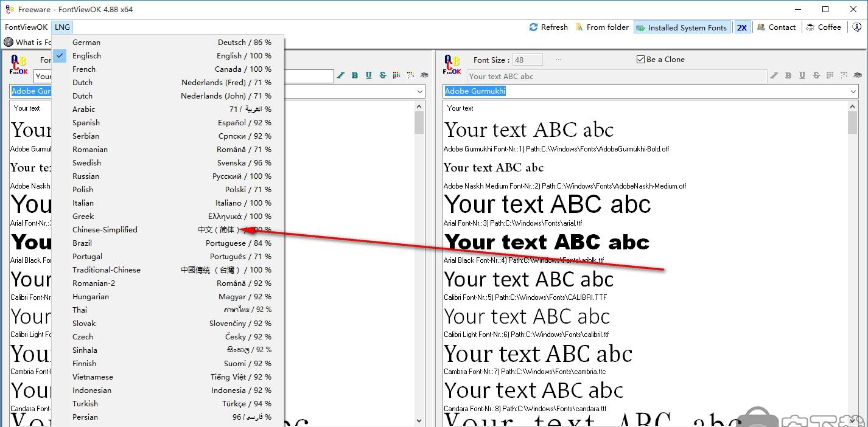The height and width of the screenshot is (427, 868).
Task: Select Vietnamese (Tiếng Việt) language
Action: (168, 377)
